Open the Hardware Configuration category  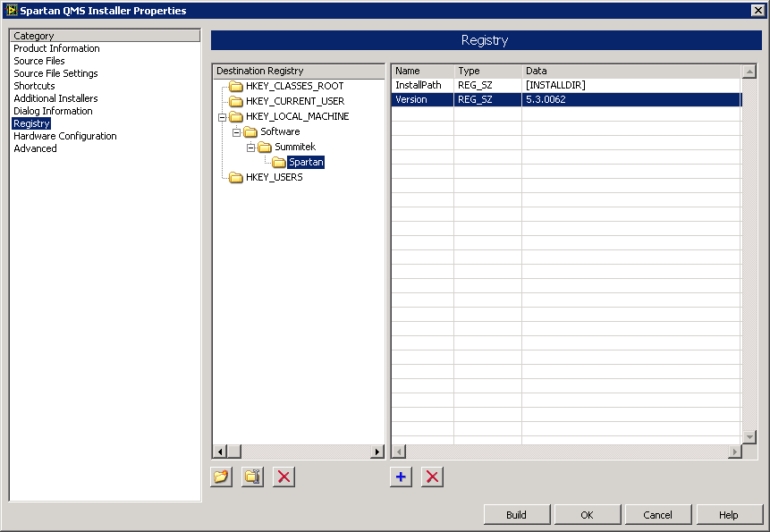pyautogui.click(x=64, y=136)
